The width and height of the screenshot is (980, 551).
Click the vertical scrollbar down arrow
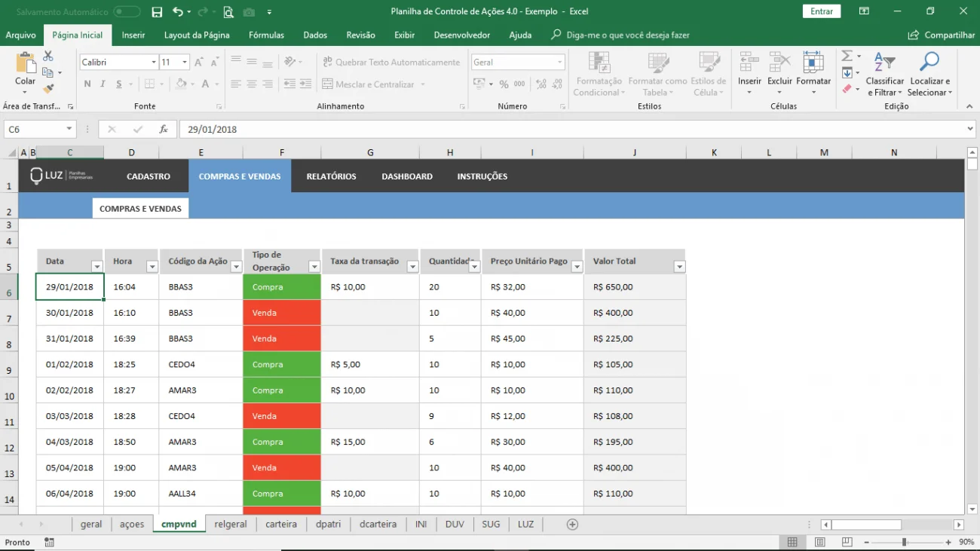pyautogui.click(x=972, y=510)
